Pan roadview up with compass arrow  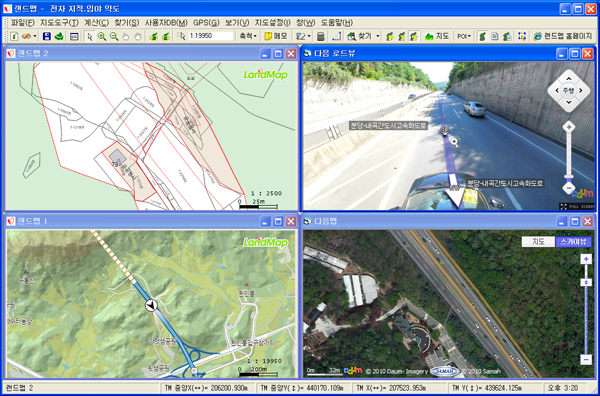click(x=569, y=79)
